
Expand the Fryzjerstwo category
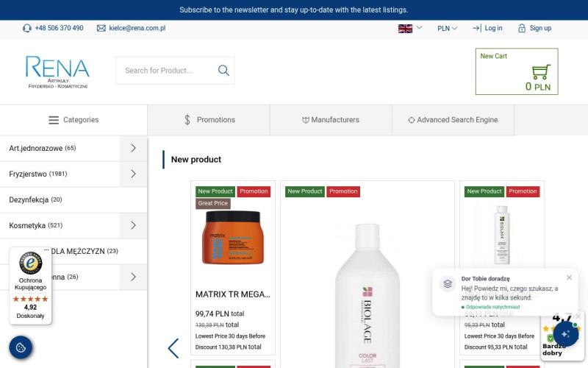tap(133, 174)
